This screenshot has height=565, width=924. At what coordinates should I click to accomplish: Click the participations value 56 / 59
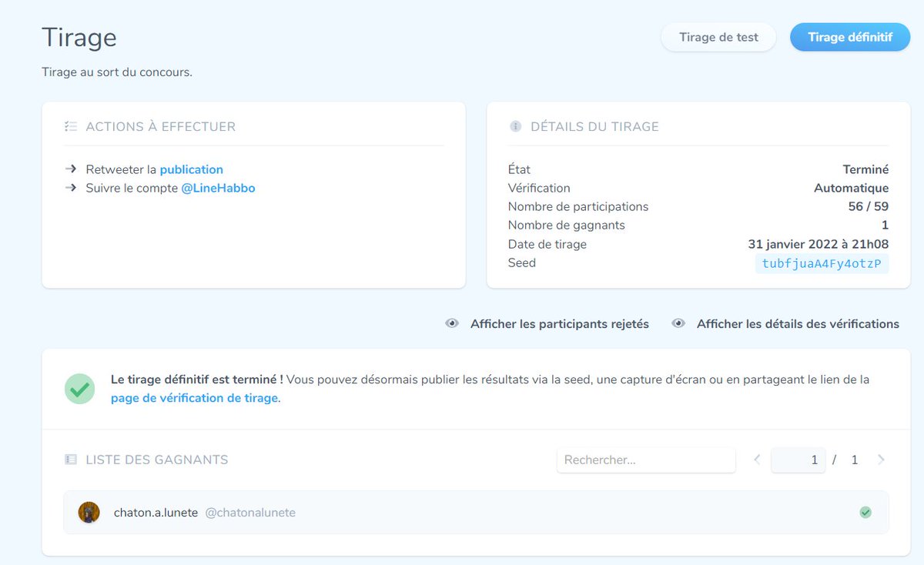point(869,207)
